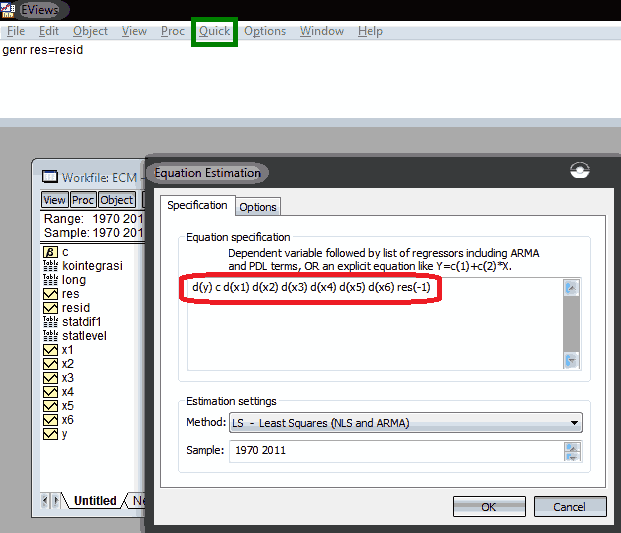Select the x4 series icon
This screenshot has width=621, height=533.
[50, 392]
